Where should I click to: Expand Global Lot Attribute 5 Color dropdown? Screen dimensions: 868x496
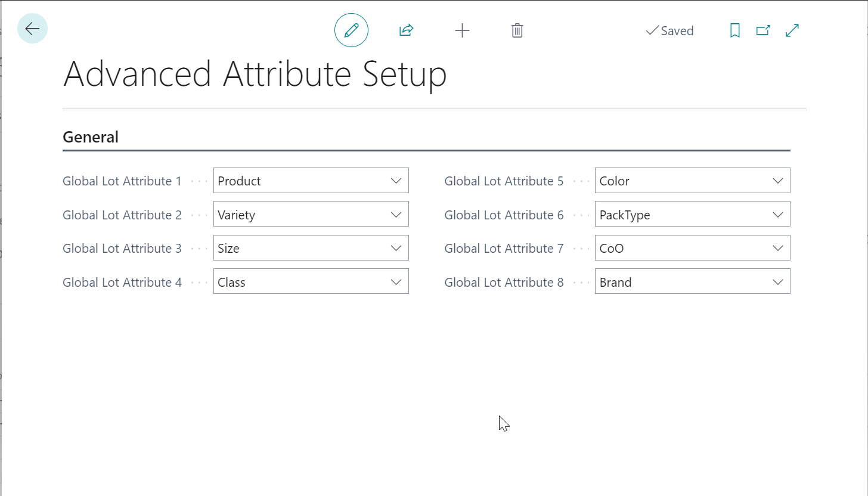click(777, 181)
